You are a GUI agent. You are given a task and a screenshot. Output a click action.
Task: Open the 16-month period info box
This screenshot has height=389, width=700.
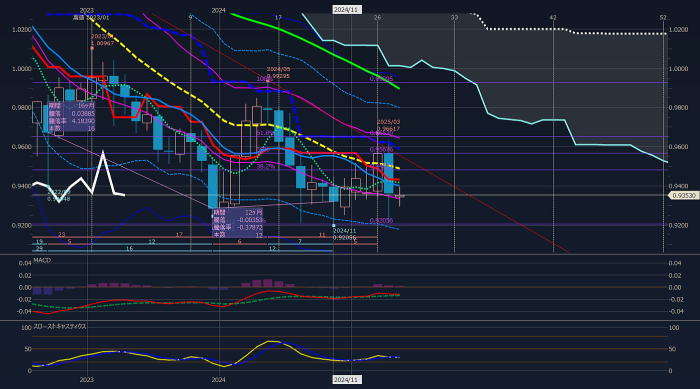71,117
